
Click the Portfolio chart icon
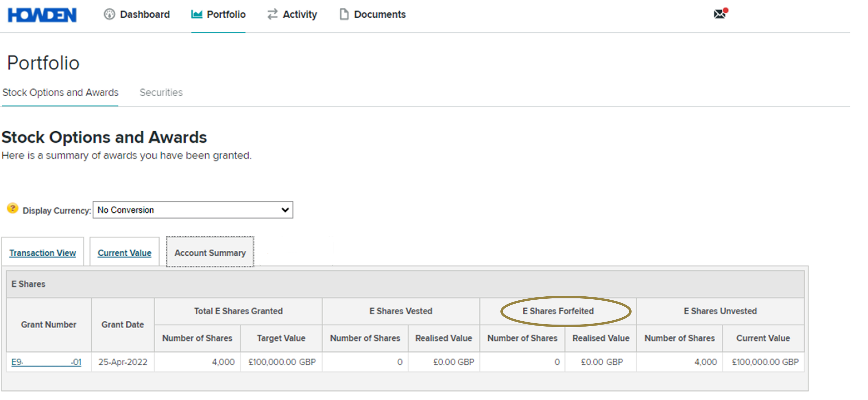[x=197, y=15]
